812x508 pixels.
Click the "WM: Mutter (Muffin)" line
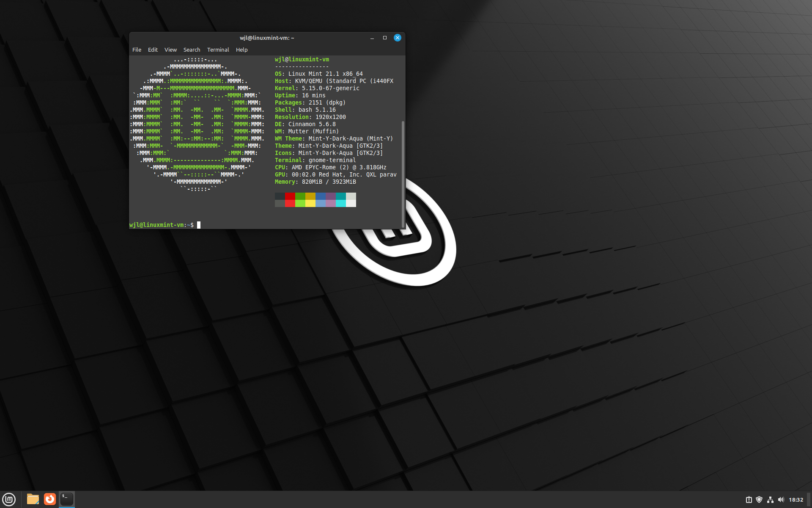pyautogui.click(x=307, y=131)
